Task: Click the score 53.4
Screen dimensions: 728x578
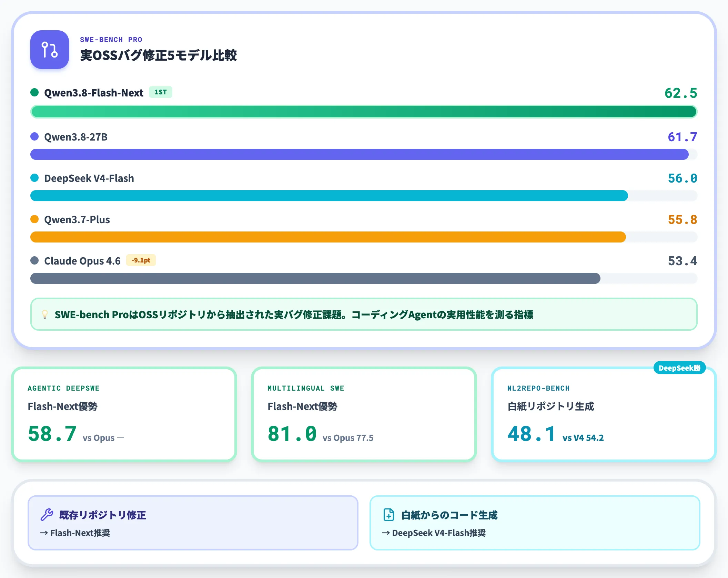Action: 682,261
